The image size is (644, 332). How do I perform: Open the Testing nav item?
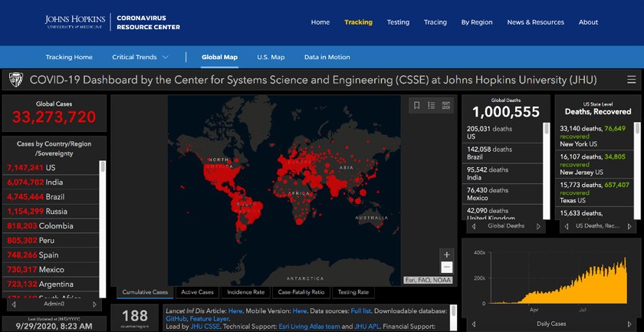398,22
